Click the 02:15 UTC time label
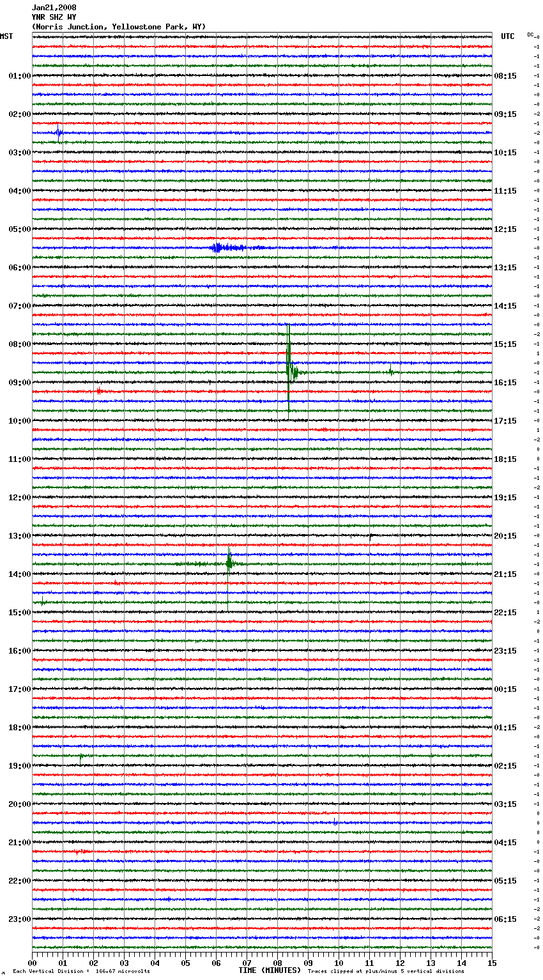The image size is (543, 980). pos(505,766)
